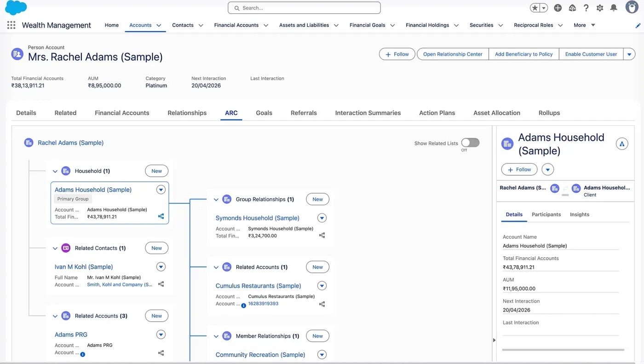This screenshot has width=644, height=364.
Task: Click Open Relationship Center button
Action: [x=453, y=54]
